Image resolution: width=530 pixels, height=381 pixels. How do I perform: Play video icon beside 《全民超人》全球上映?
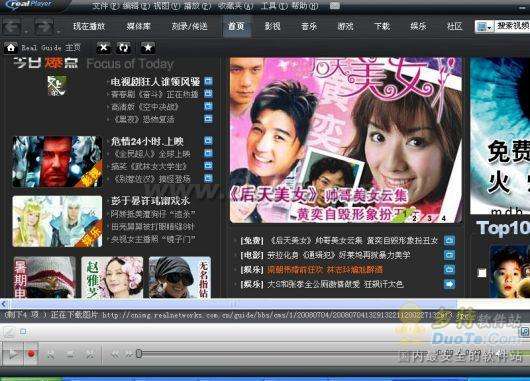[208, 153]
